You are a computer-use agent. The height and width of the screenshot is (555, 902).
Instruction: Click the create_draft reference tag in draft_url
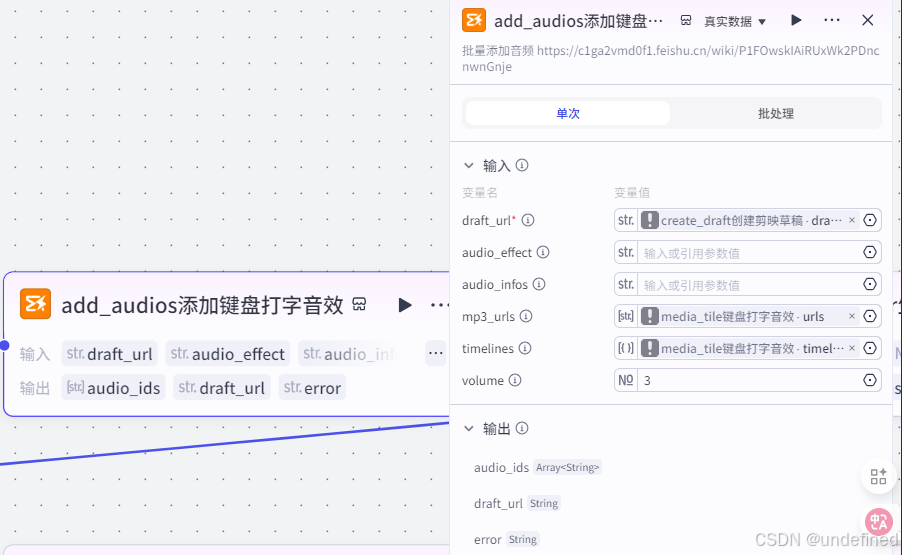coord(750,220)
